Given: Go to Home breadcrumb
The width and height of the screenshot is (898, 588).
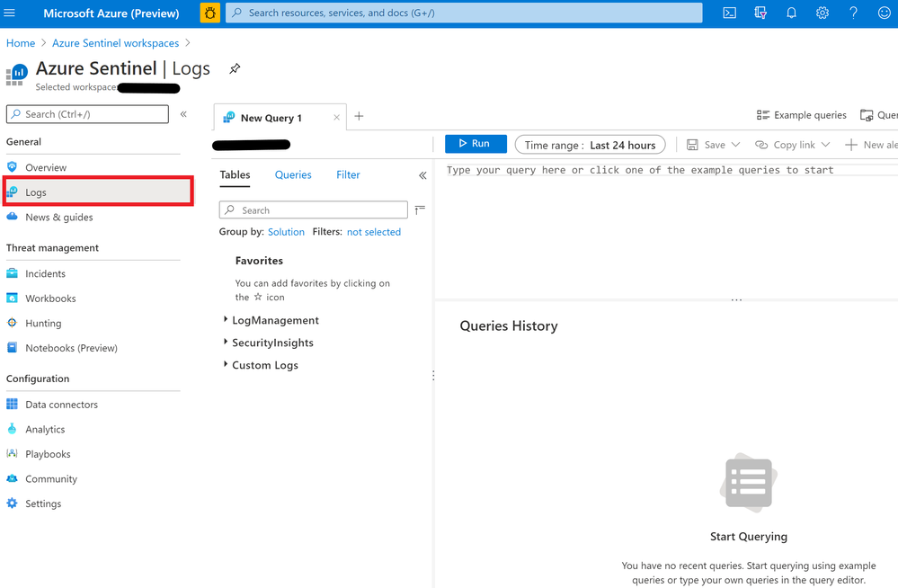Looking at the screenshot, I should pos(21,43).
